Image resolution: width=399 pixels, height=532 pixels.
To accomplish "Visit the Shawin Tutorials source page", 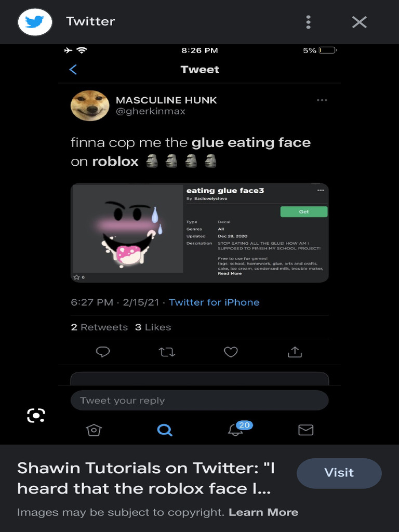I will point(339,473).
